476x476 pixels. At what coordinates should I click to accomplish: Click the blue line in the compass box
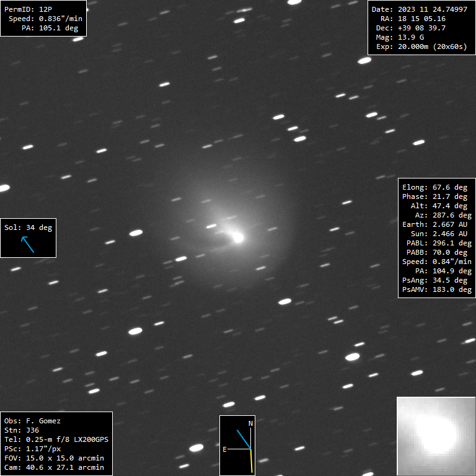click(x=244, y=439)
